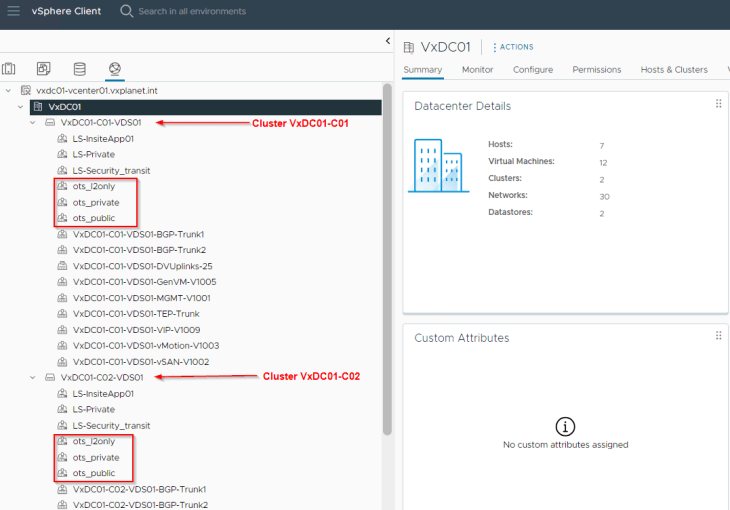This screenshot has height=510, width=730.
Task: Select LS-Private under VxDC01-C01-VDS01
Action: pos(94,154)
